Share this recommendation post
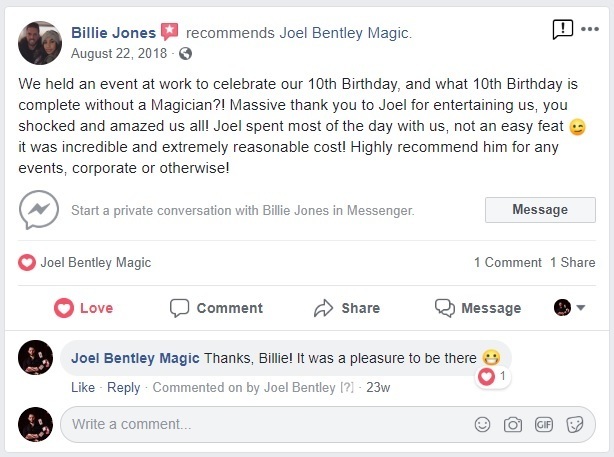The image size is (614, 457). click(x=346, y=308)
